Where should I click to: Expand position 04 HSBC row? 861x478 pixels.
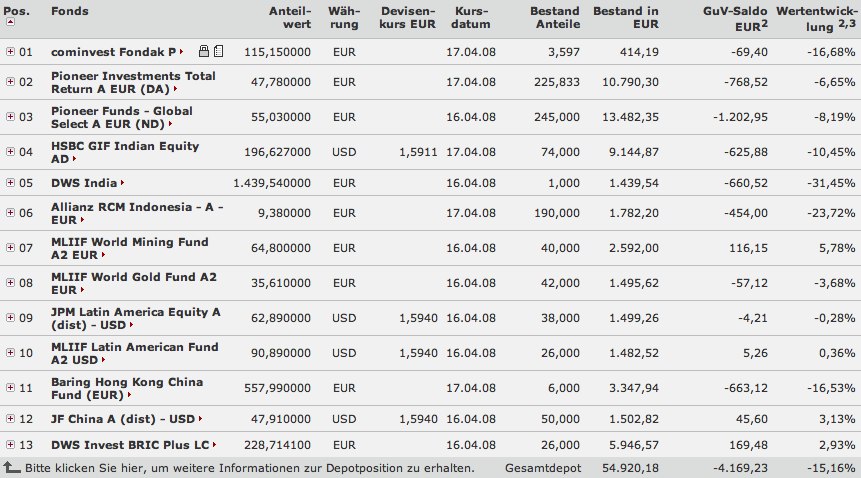[10, 152]
